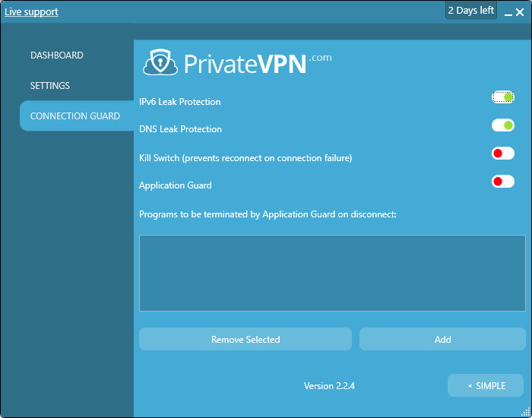Click the DNS Leak Protection label

coord(181,129)
